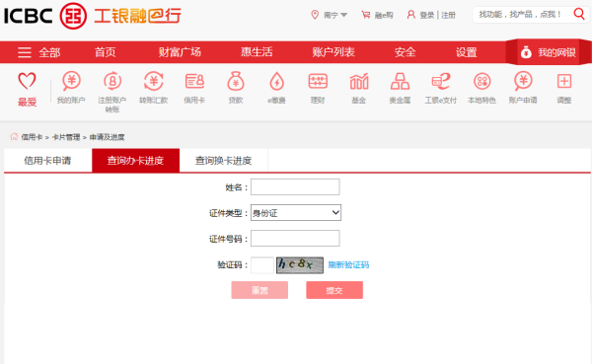Viewport: 592px width, 364px height.
Task: Focus the 姓名 input field
Action: click(295, 186)
